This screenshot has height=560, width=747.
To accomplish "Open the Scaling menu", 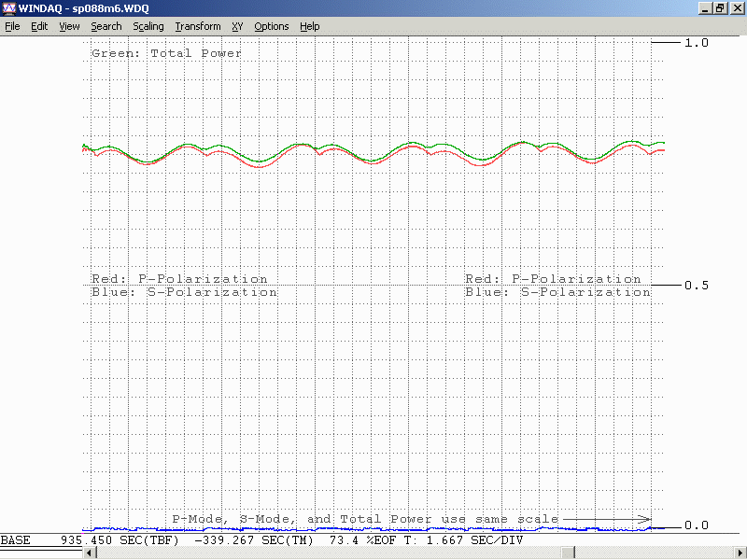I will click(x=148, y=26).
